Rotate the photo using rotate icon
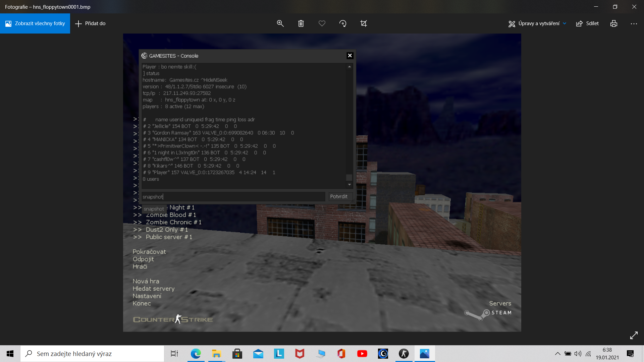Screen dimensions: 644x362 pos(343,23)
